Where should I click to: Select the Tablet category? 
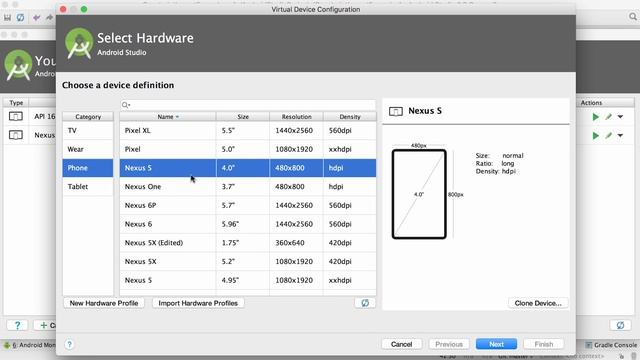88,187
